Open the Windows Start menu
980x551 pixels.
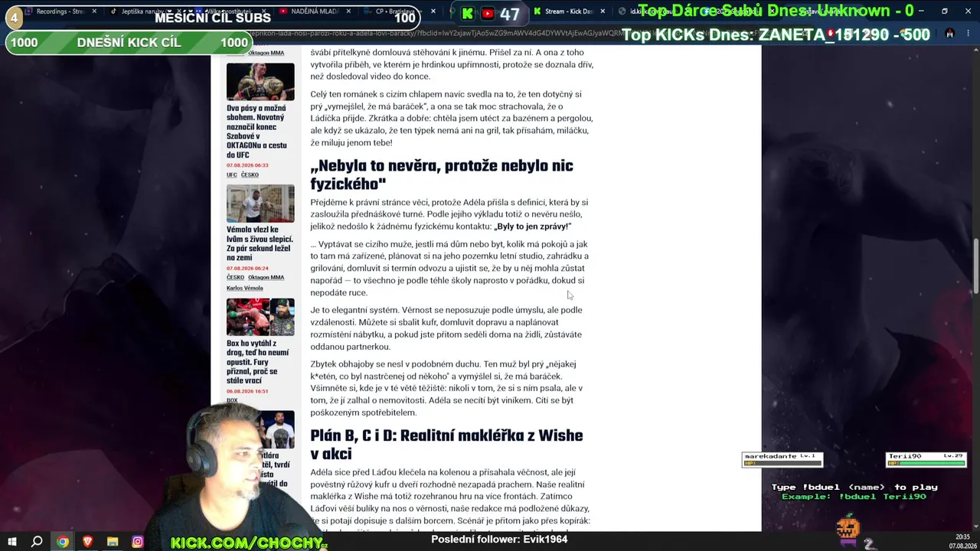(x=12, y=542)
